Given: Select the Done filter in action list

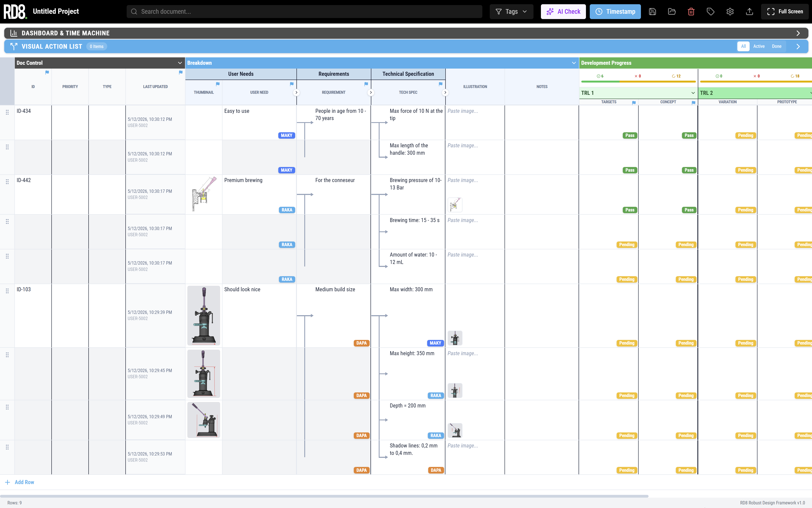Looking at the screenshot, I should pyautogui.click(x=776, y=46).
